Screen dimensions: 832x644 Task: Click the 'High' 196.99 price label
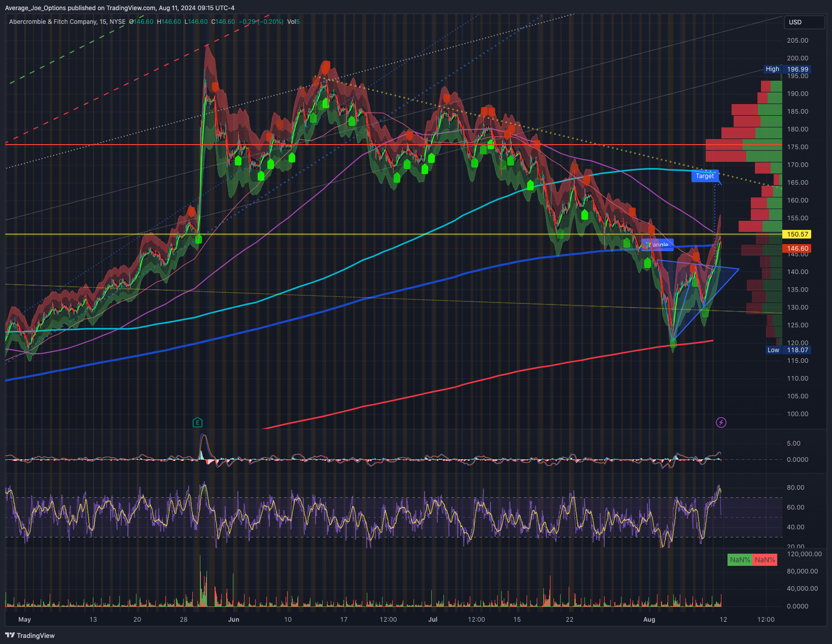788,69
